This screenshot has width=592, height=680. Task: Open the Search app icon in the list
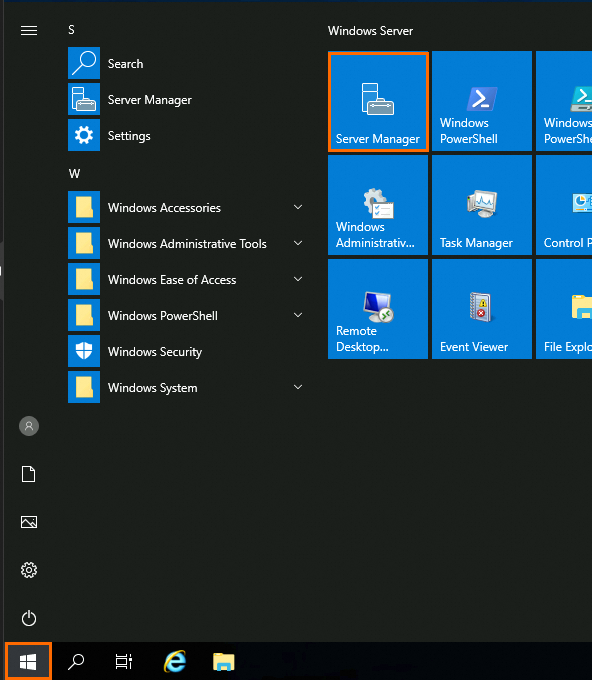pos(84,63)
